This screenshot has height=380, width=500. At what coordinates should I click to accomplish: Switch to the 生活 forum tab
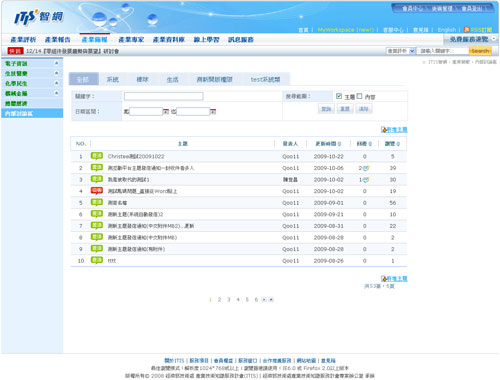point(172,79)
